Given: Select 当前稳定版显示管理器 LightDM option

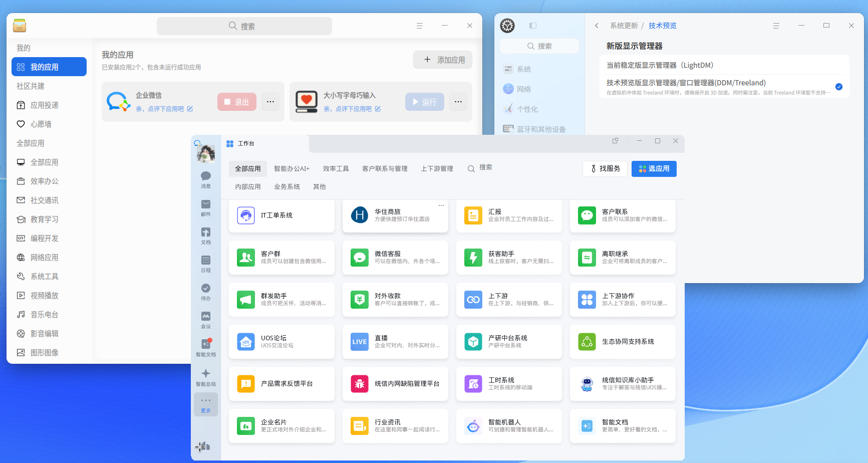Looking at the screenshot, I should (724, 65).
